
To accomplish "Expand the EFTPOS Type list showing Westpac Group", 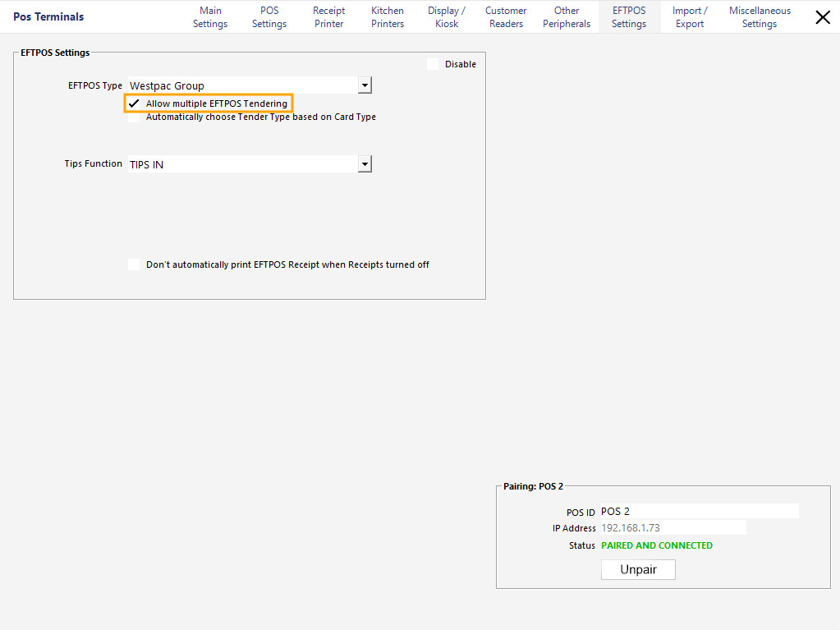I will pos(364,85).
